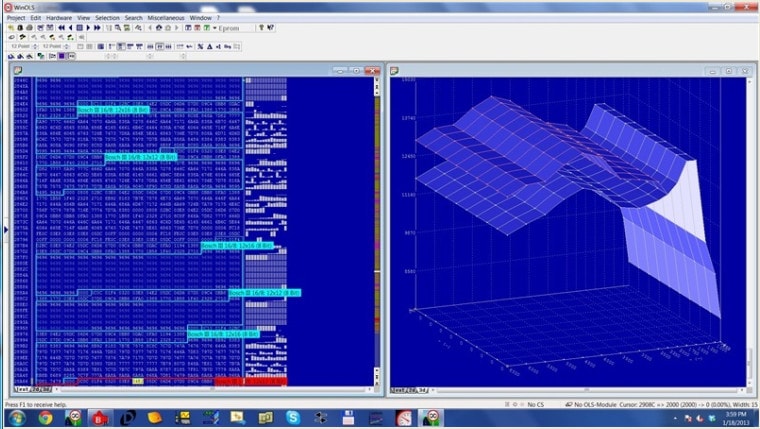The image size is (760, 429).
Task: Open the Selection menu
Action: click(x=107, y=18)
